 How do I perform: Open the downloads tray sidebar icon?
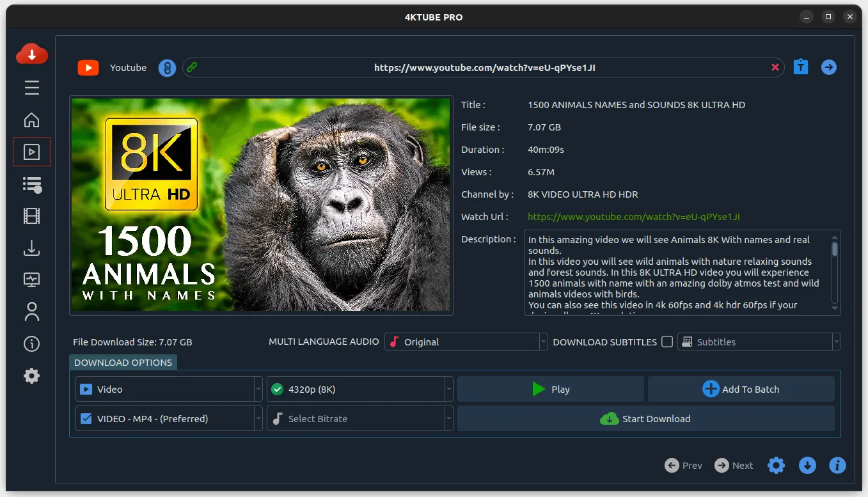tap(32, 248)
